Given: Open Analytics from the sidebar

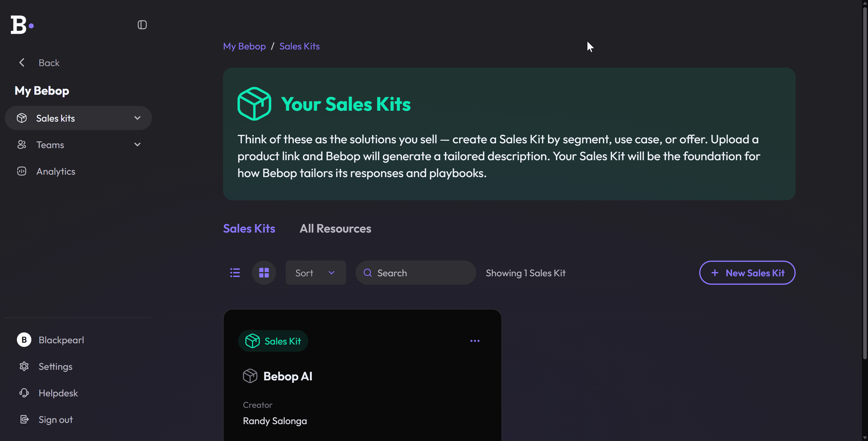Looking at the screenshot, I should coord(55,171).
